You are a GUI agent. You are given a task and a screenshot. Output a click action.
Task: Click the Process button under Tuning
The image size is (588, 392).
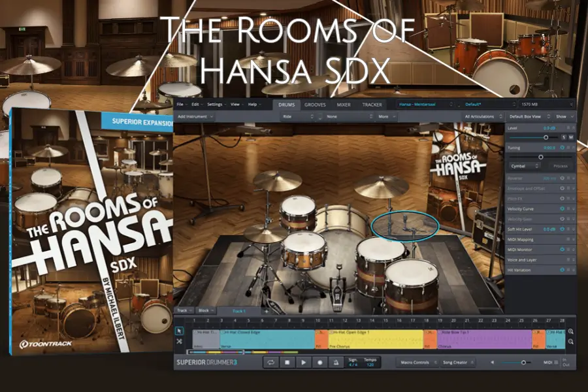[561, 166]
